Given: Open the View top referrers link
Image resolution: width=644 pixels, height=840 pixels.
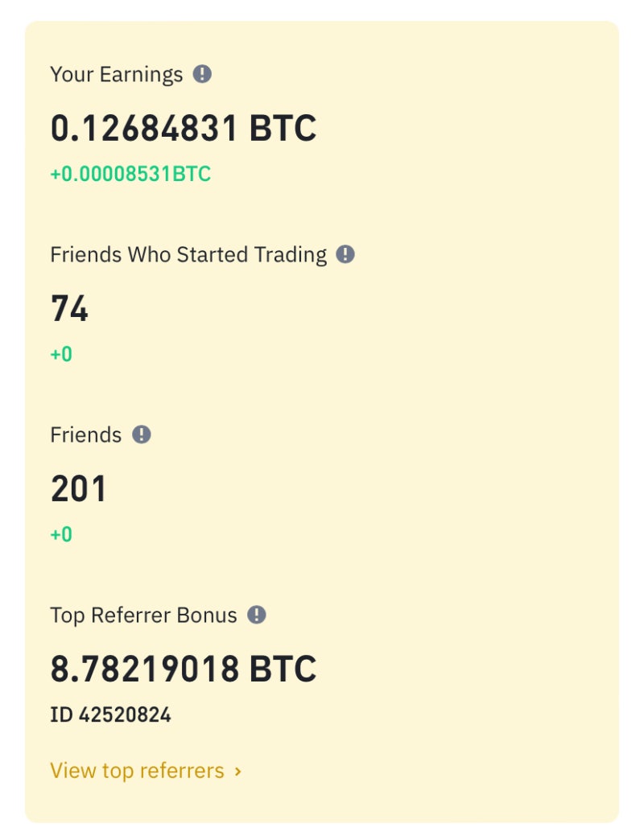Looking at the screenshot, I should click(137, 771).
